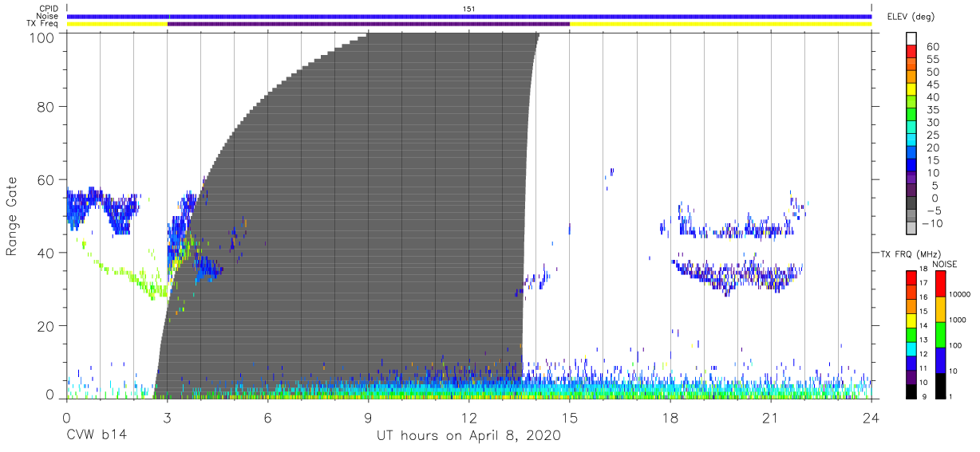Image resolution: width=980 pixels, height=452 pixels.
Task: Click the orange-yellow segment of NOISE colorbar
Action: point(939,309)
